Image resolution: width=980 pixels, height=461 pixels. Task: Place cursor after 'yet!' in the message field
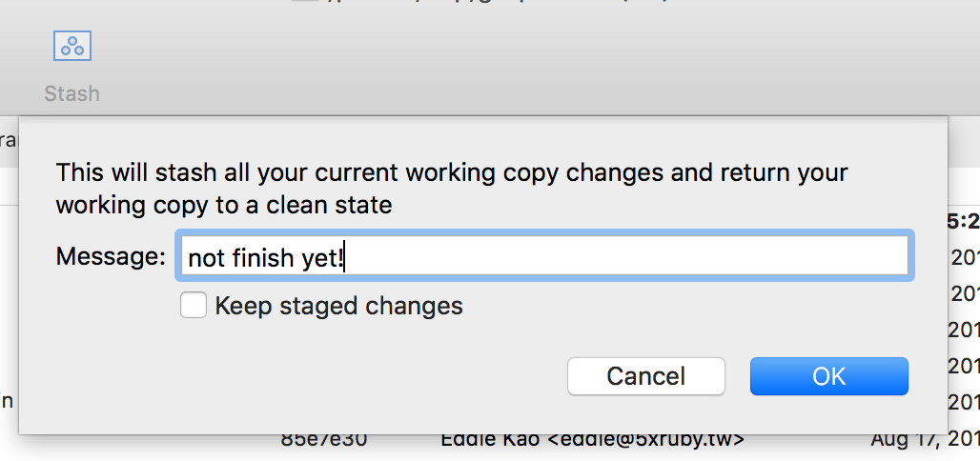343,257
